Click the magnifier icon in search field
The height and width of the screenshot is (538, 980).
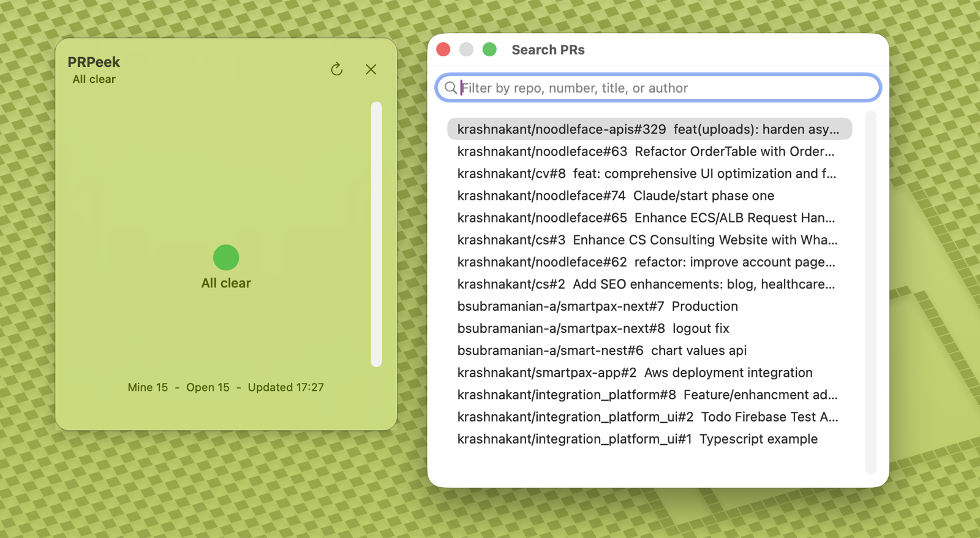pyautogui.click(x=451, y=88)
